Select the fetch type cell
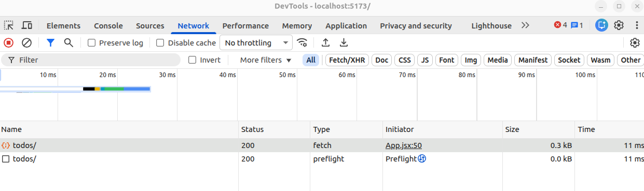The width and height of the screenshot is (644, 191). pos(347,145)
